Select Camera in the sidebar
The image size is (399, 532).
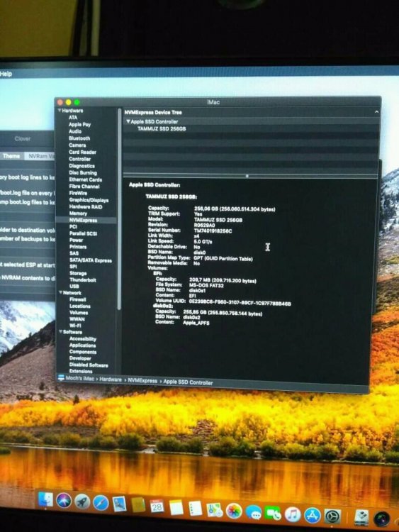pyautogui.click(x=77, y=145)
